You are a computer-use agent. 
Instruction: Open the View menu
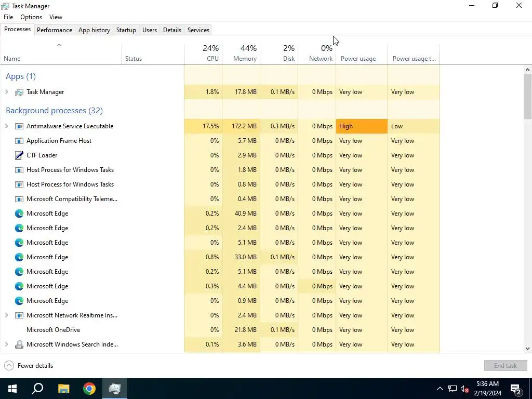56,17
